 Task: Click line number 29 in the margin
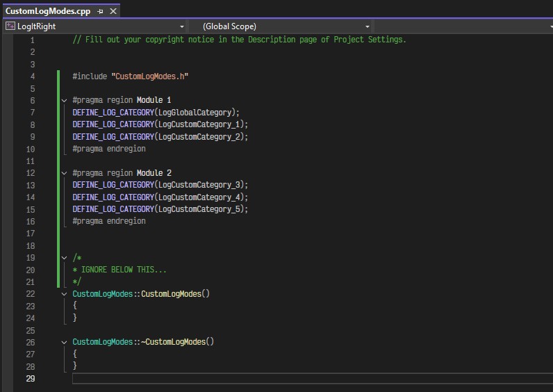tap(30, 379)
